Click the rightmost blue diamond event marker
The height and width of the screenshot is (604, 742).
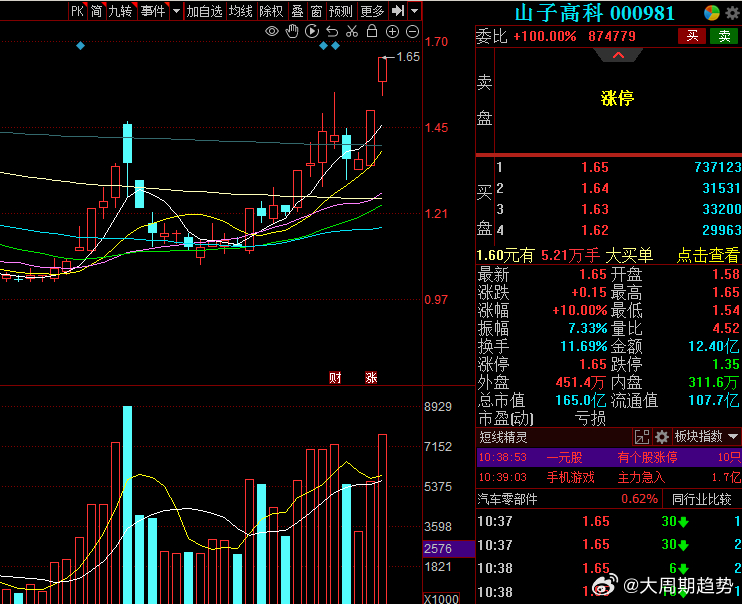pyautogui.click(x=336, y=46)
